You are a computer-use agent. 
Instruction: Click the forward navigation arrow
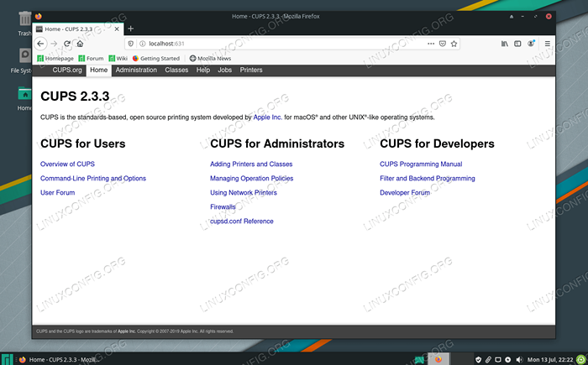54,44
